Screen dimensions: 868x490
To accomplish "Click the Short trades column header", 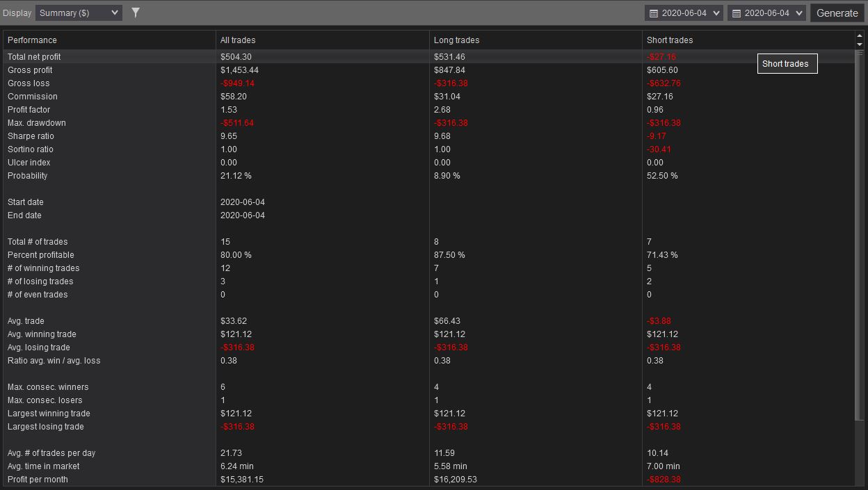I will 670,40.
